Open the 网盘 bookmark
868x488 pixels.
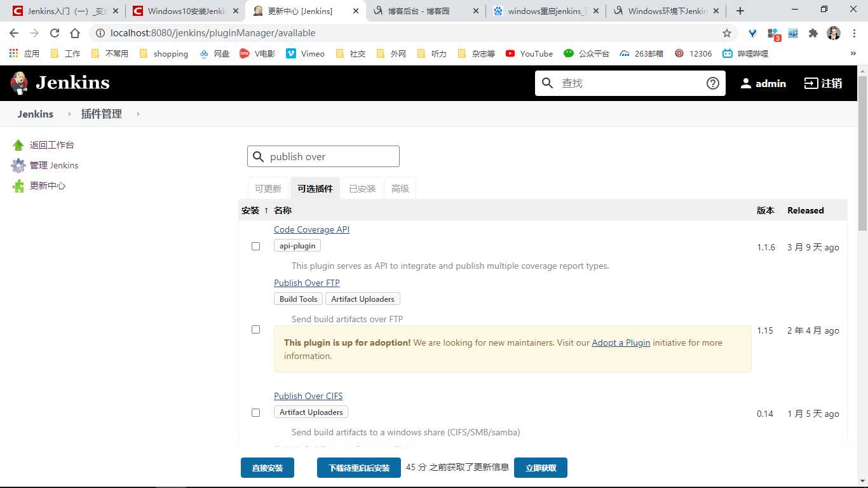(x=214, y=53)
